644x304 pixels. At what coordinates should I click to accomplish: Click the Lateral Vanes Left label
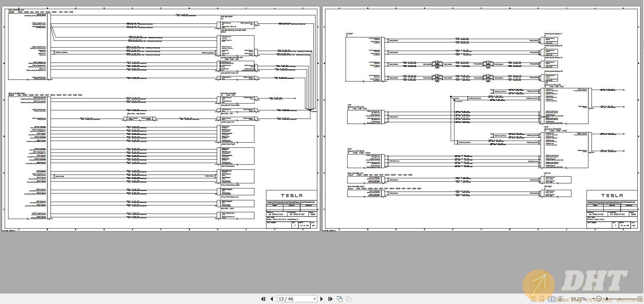(227, 122)
